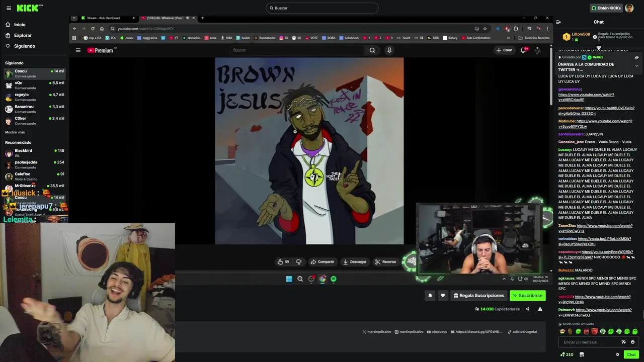The height and width of the screenshot is (362, 644).
Task: Click YouTube Compartir button in stream
Action: pyautogui.click(x=322, y=262)
